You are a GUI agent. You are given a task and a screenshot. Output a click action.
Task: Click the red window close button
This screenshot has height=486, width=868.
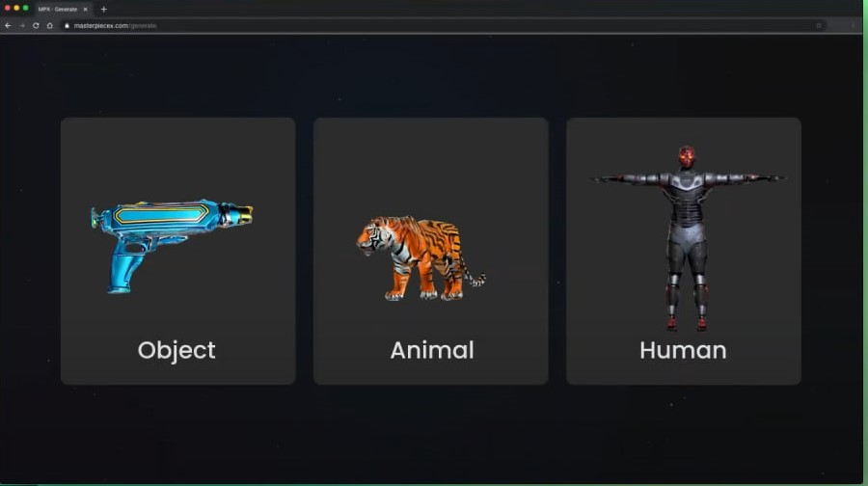[x=8, y=9]
